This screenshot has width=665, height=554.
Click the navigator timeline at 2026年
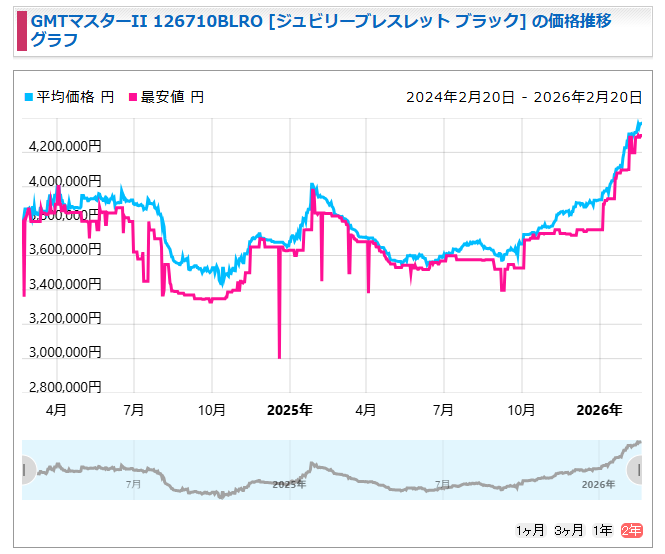pos(598,484)
